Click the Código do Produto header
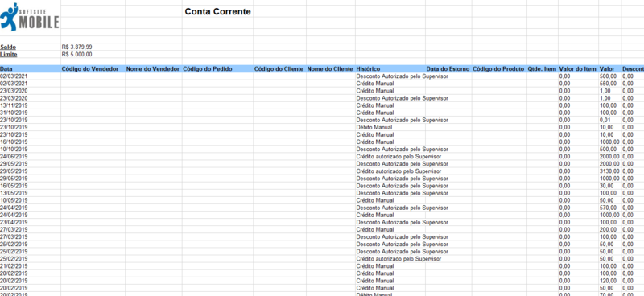Image resolution: width=644 pixels, height=296 pixels. (x=499, y=69)
